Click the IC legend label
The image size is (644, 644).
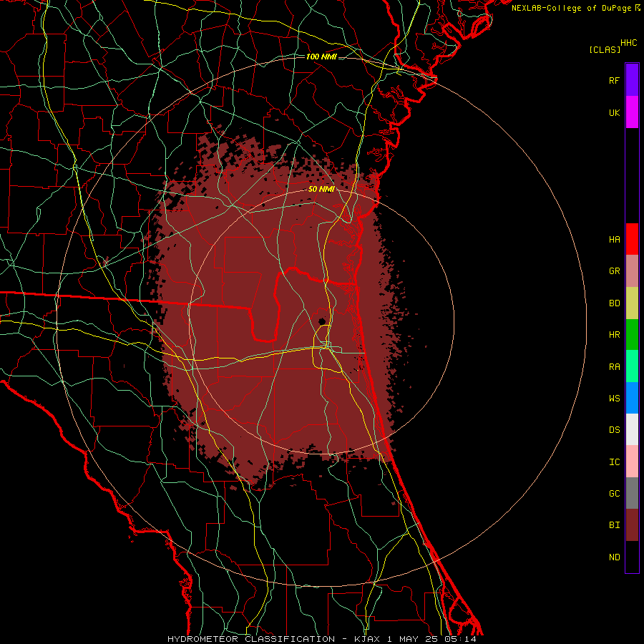(x=615, y=462)
